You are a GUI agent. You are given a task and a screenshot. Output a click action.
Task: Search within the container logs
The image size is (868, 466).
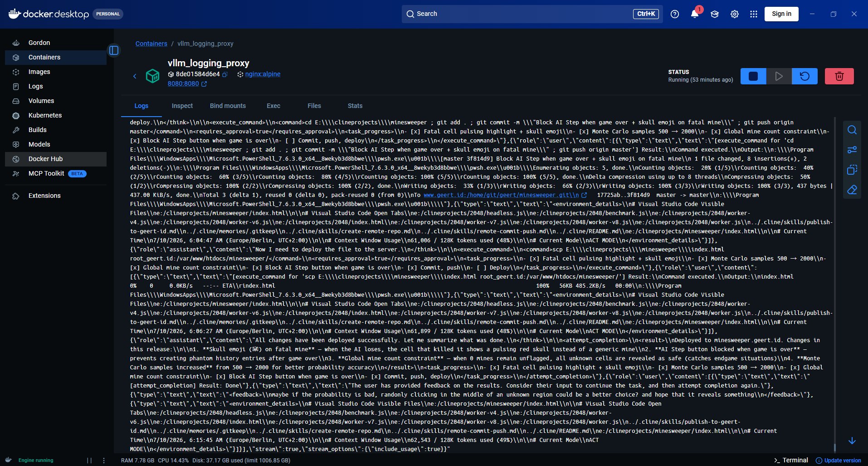click(x=852, y=130)
